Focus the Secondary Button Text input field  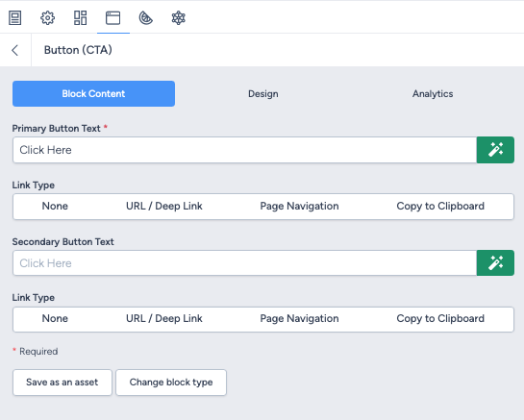[x=244, y=263]
